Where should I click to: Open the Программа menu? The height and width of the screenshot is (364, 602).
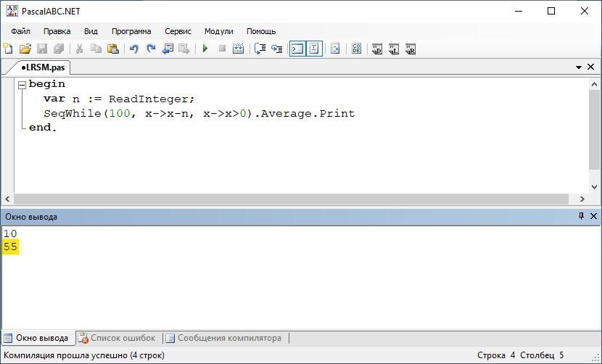pos(131,31)
